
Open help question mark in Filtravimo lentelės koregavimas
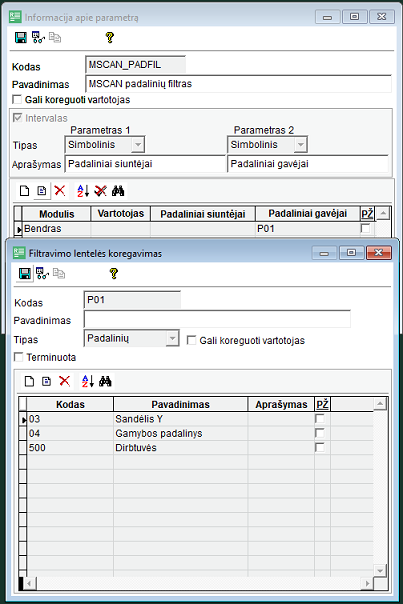tap(114, 273)
